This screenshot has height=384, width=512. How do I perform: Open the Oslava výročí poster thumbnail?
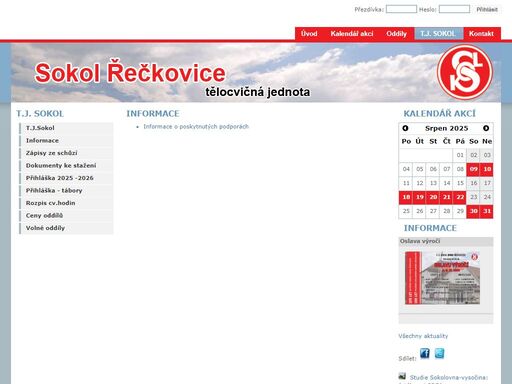coord(442,278)
